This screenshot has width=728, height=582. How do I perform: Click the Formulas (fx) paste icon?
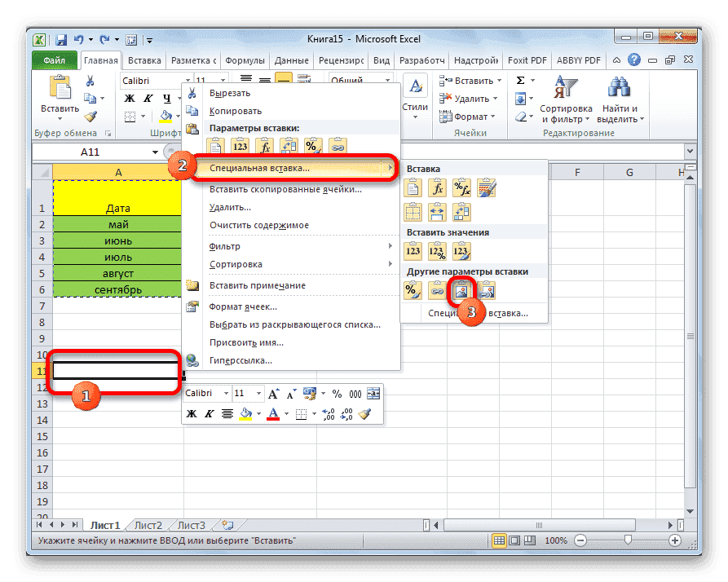[439, 188]
